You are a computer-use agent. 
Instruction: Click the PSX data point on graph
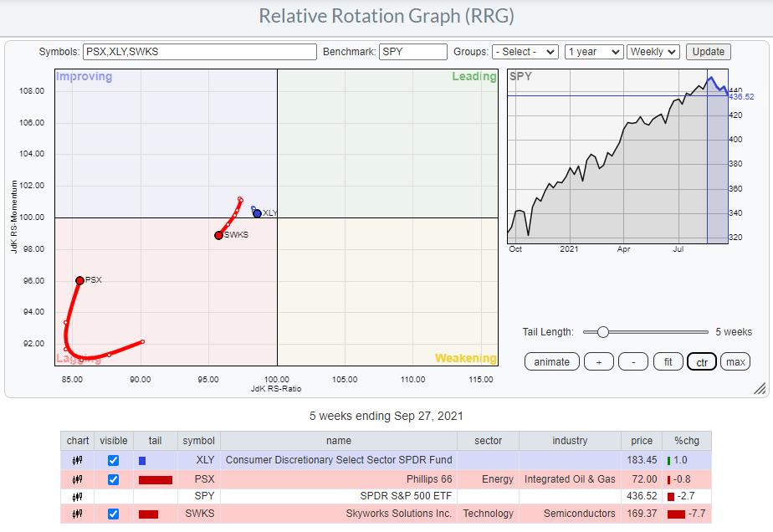coord(79,281)
